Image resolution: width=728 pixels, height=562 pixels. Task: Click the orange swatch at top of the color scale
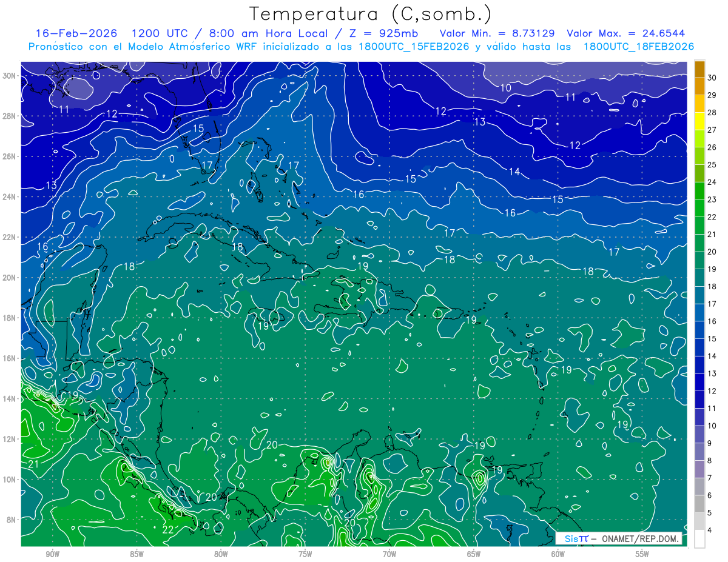click(699, 69)
